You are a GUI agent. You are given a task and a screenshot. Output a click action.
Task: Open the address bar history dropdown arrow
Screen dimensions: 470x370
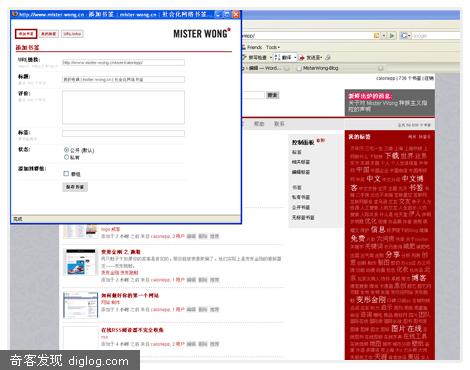(384, 35)
